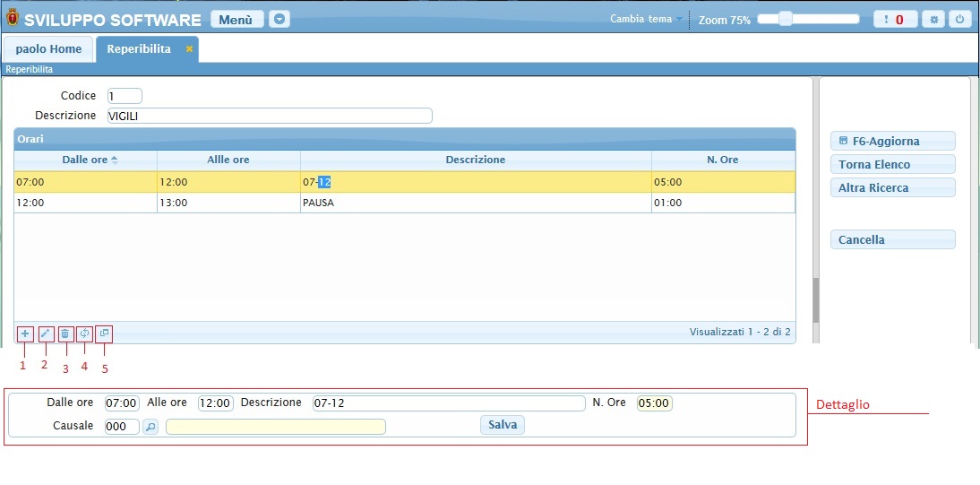Screen dimensions: 980x485
Task: Click the duplicate row icon
Action: (x=104, y=333)
